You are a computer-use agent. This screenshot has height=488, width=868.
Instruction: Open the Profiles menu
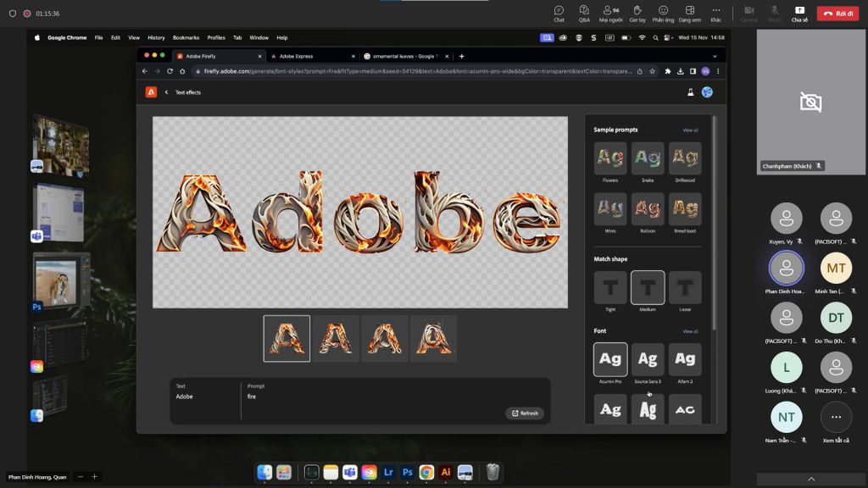click(x=216, y=37)
